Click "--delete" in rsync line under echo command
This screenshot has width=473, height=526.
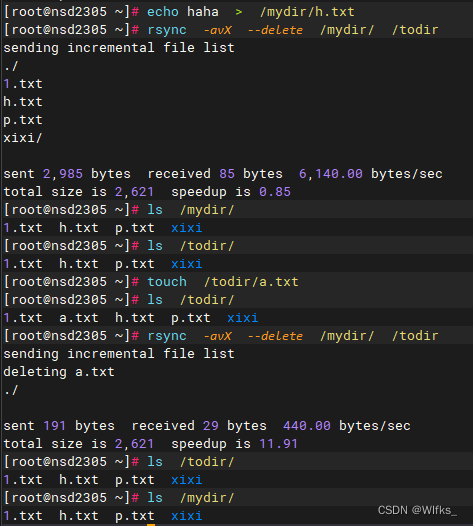(275, 30)
